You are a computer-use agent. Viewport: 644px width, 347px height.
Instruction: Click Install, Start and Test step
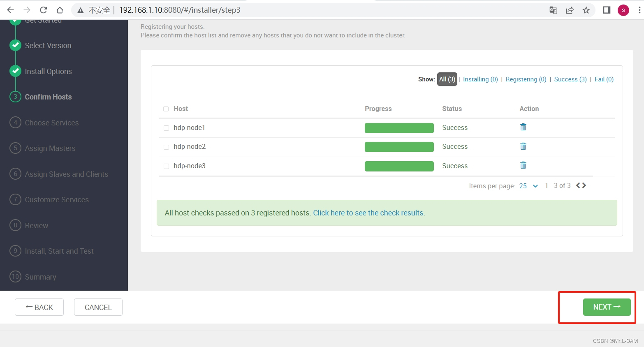[59, 251]
